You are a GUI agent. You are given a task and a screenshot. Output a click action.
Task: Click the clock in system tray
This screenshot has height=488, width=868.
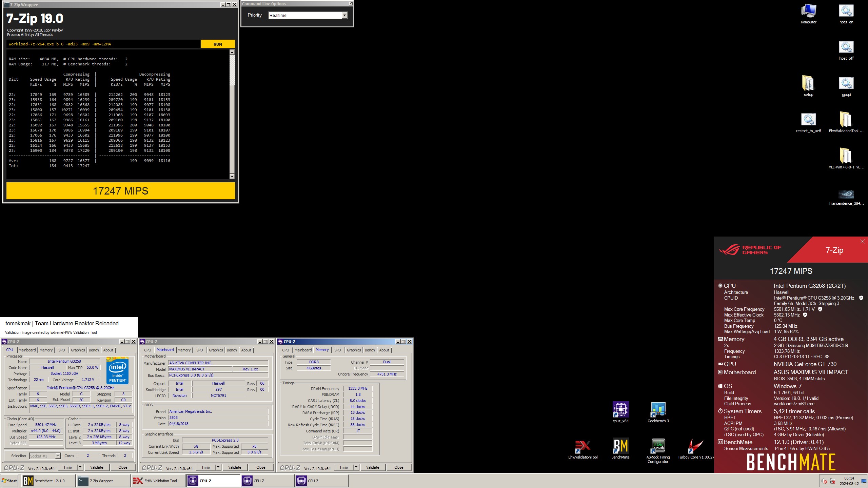pos(849,481)
